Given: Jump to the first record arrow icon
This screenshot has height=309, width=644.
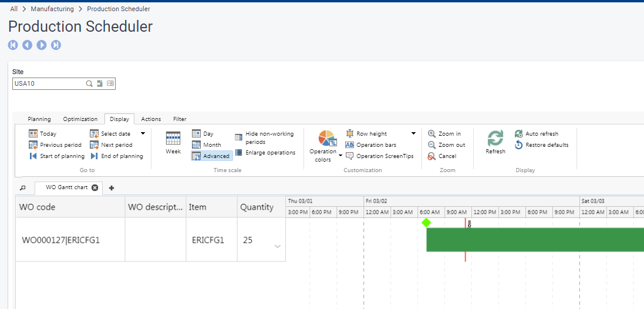Looking at the screenshot, I should (13, 45).
